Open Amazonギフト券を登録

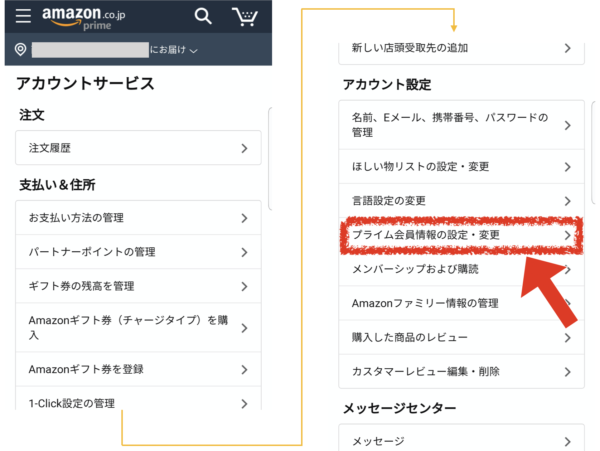click(x=138, y=369)
